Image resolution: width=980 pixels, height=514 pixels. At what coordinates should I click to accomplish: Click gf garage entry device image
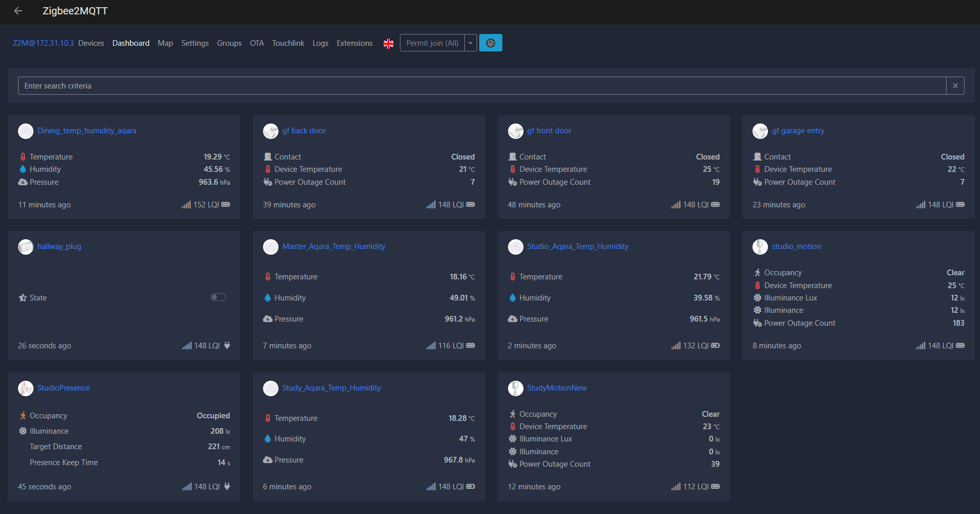click(x=760, y=131)
